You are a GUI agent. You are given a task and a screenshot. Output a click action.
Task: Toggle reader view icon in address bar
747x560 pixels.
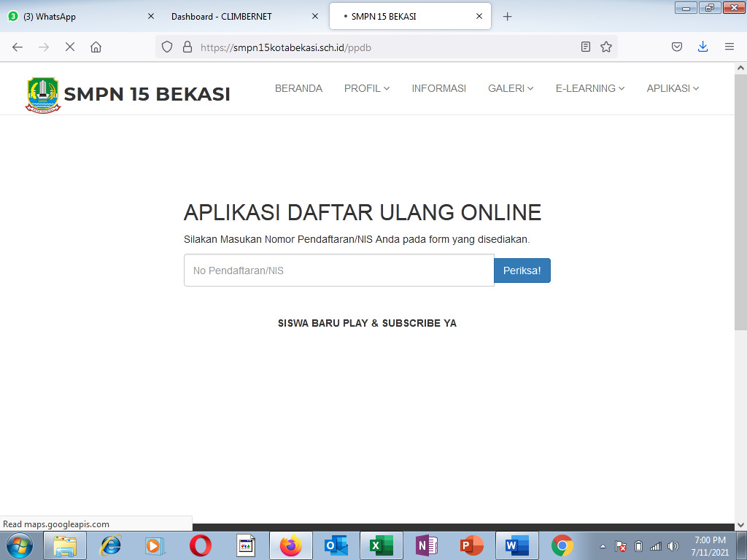585,47
